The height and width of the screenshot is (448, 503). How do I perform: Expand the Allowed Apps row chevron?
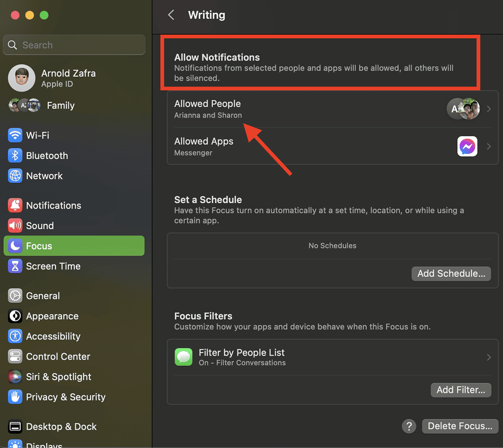coord(489,147)
